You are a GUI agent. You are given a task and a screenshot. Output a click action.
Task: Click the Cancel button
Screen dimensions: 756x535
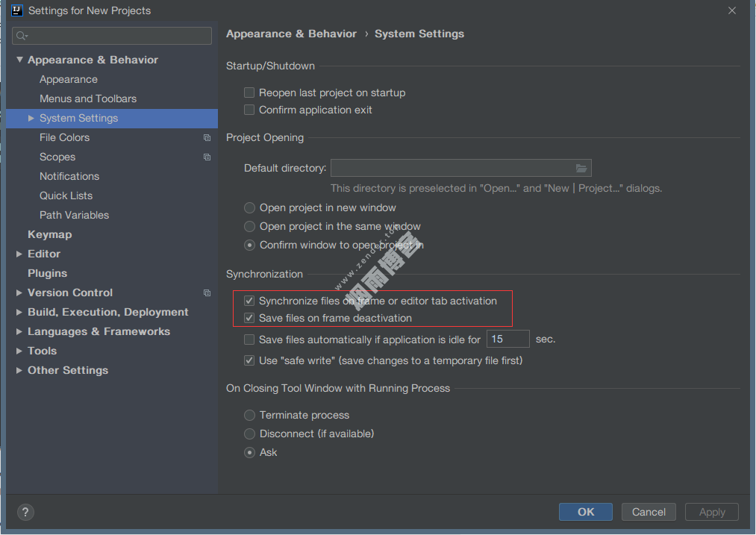pyautogui.click(x=649, y=512)
